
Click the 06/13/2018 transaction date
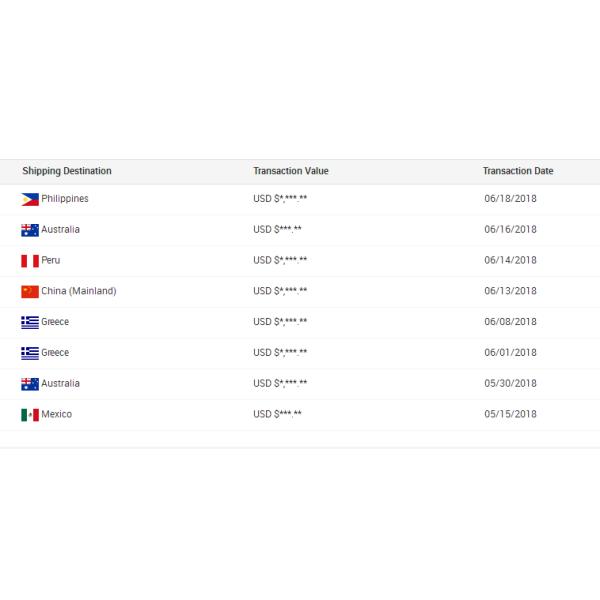510,291
